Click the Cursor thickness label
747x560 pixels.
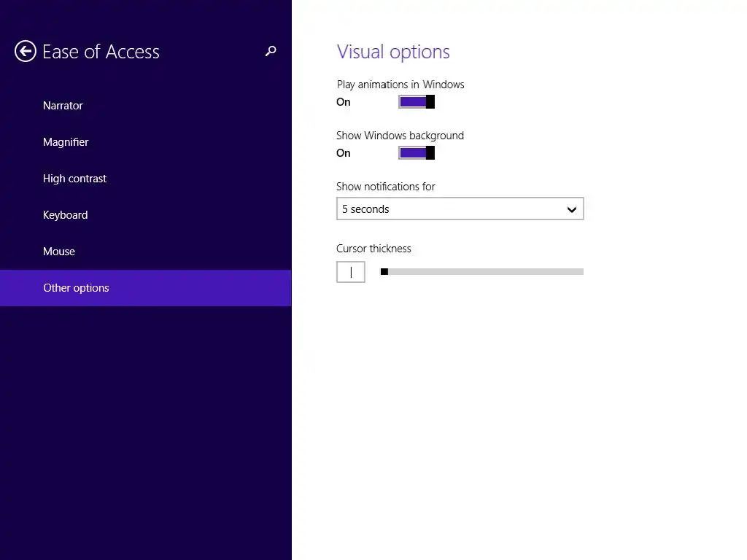point(373,249)
